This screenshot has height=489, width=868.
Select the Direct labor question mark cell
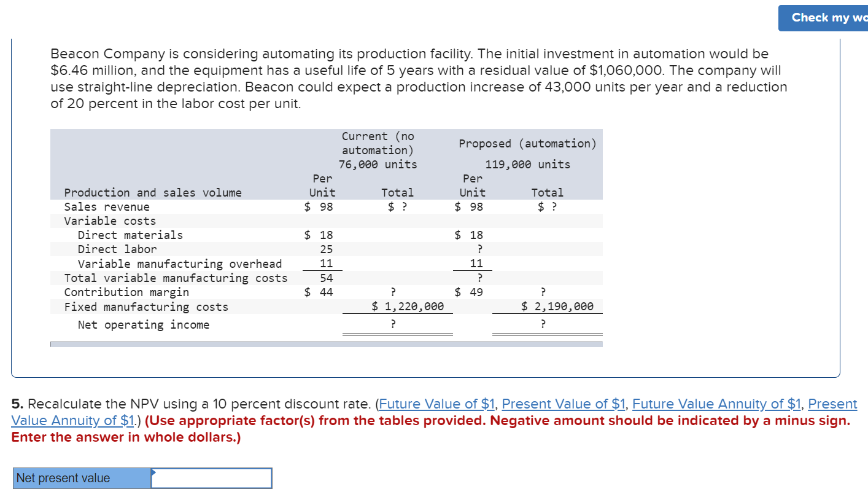pyautogui.click(x=479, y=249)
